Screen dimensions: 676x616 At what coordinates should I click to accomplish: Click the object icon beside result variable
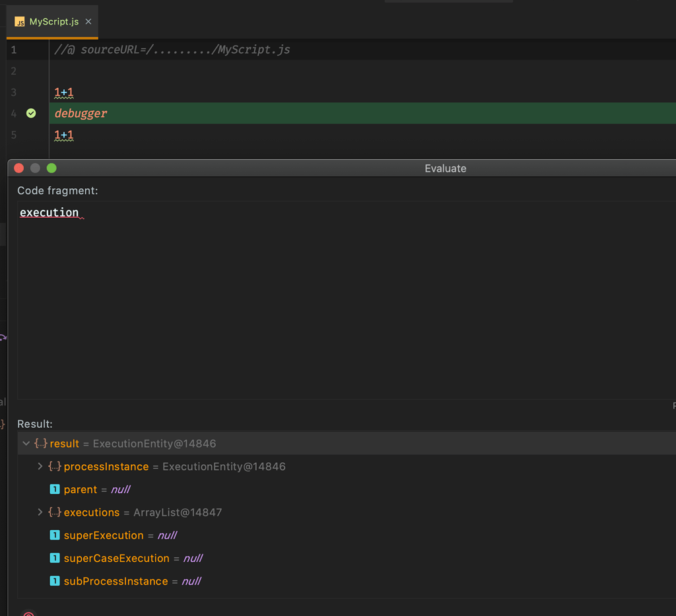40,443
